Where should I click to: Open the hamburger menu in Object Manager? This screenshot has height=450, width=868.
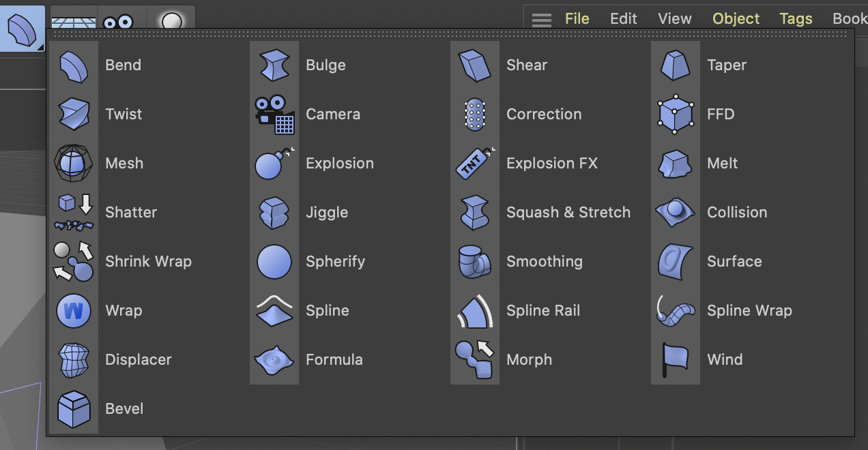coord(542,20)
